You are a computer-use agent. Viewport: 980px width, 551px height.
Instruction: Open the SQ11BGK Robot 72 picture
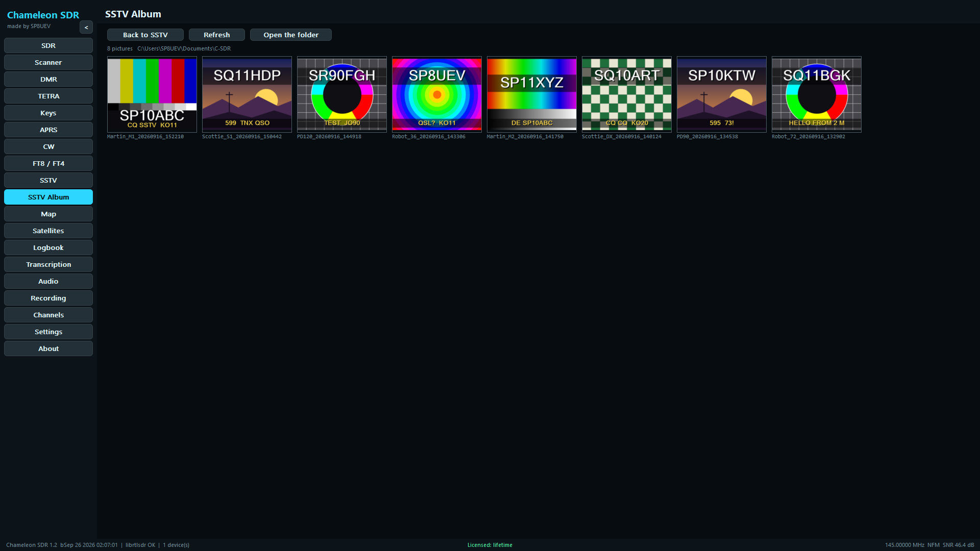pos(817,94)
